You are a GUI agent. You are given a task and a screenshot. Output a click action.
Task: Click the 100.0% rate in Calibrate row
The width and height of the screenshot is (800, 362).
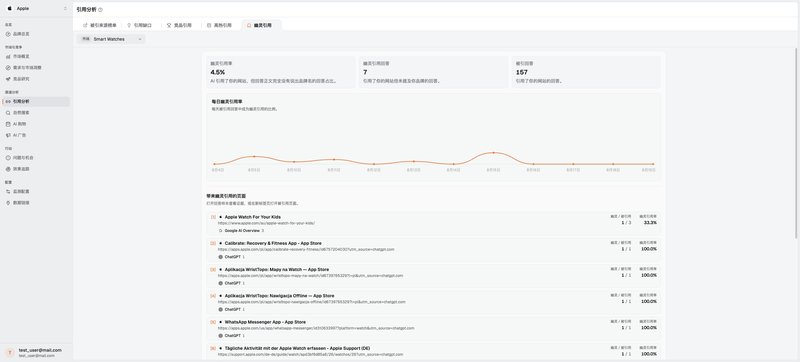649,249
